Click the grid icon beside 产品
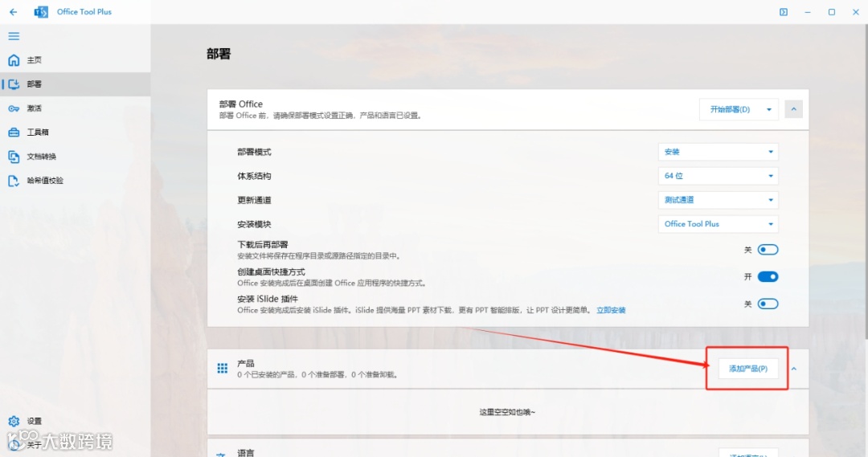 pyautogui.click(x=223, y=369)
